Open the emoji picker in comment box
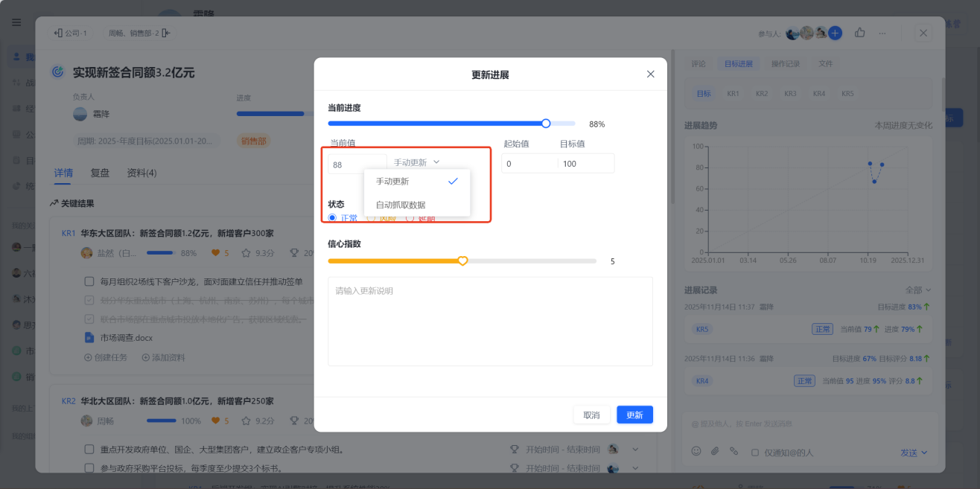Screen dimensions: 980x489 tap(696, 451)
